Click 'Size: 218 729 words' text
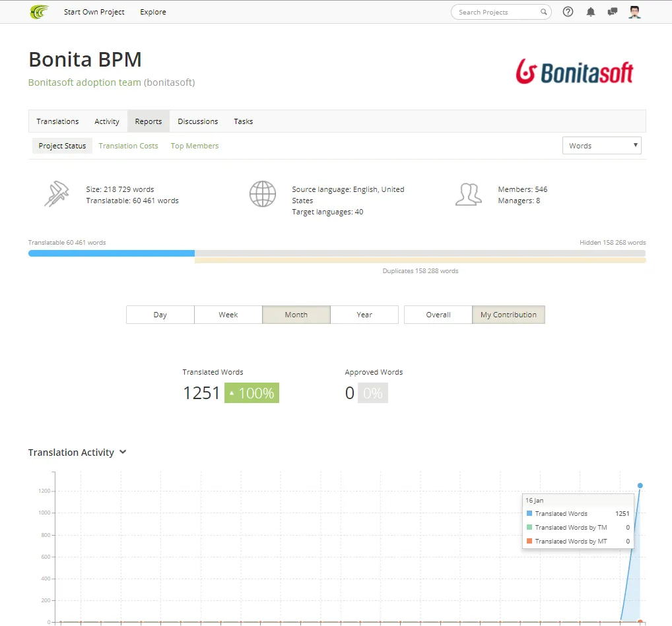Viewport: 672px width, 626px height. [120, 189]
